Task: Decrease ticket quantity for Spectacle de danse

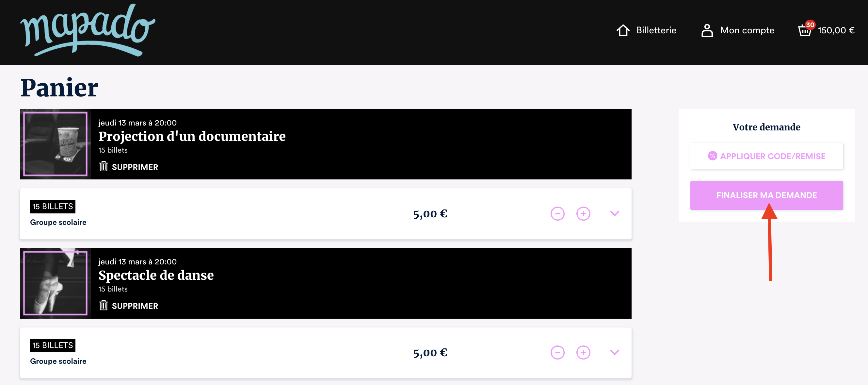Action: pyautogui.click(x=557, y=353)
